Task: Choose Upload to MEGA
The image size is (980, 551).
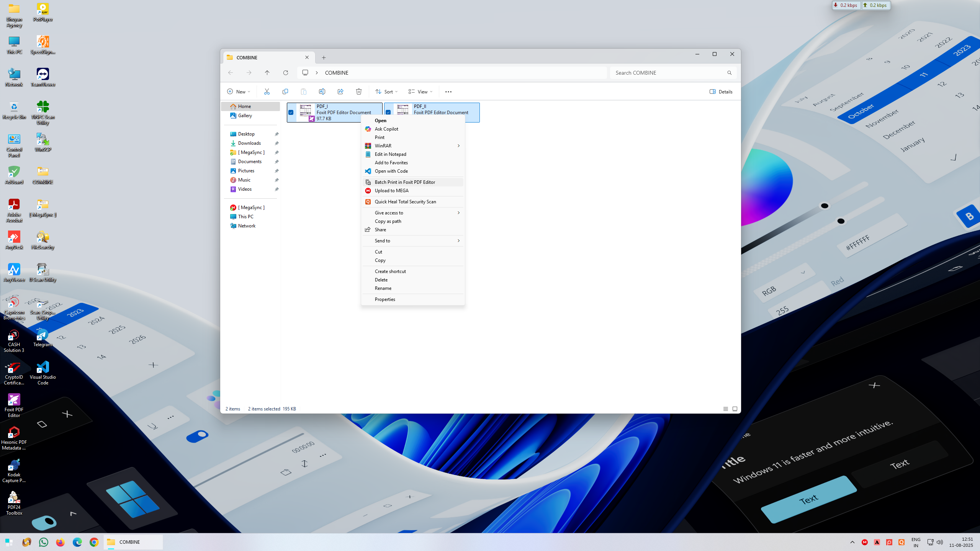Action: click(x=413, y=191)
